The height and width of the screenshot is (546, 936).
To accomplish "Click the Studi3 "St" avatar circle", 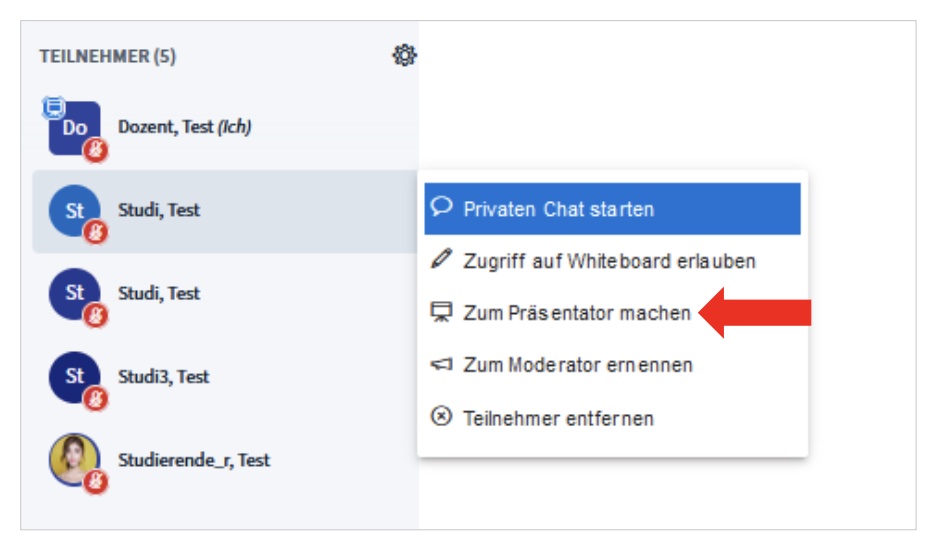I will pyautogui.click(x=74, y=376).
